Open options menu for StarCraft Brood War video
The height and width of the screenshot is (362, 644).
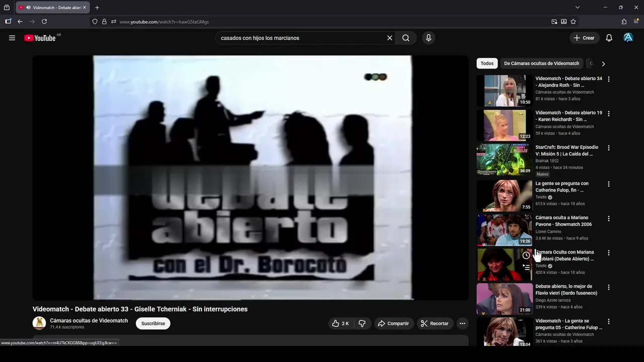609,148
